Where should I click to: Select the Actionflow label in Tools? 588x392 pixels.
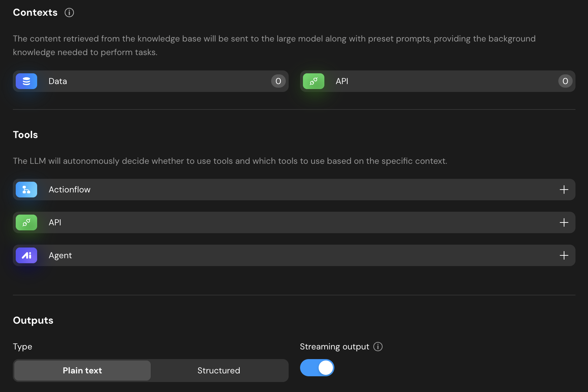tap(70, 190)
